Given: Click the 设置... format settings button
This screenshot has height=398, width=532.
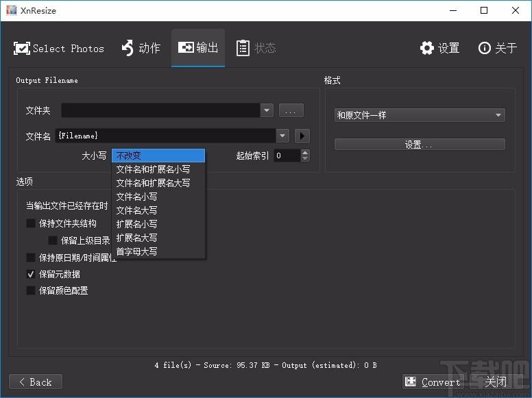Looking at the screenshot, I should click(420, 145).
